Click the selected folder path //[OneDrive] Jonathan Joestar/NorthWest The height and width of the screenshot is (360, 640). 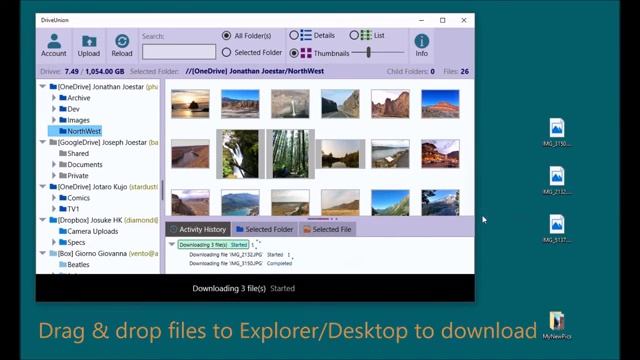(255, 71)
